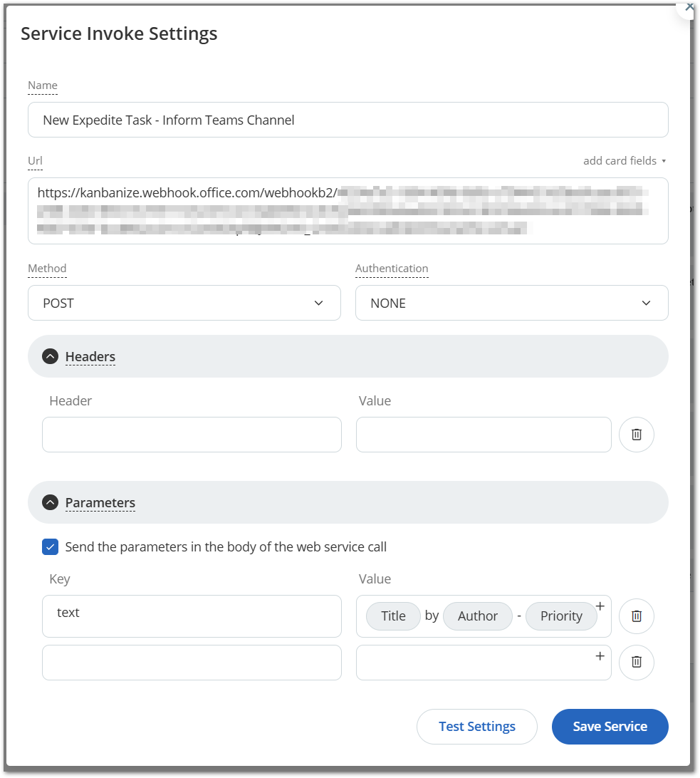Viewport: 700px width, 778px height.
Task: Click the Name input field
Action: pos(348,120)
